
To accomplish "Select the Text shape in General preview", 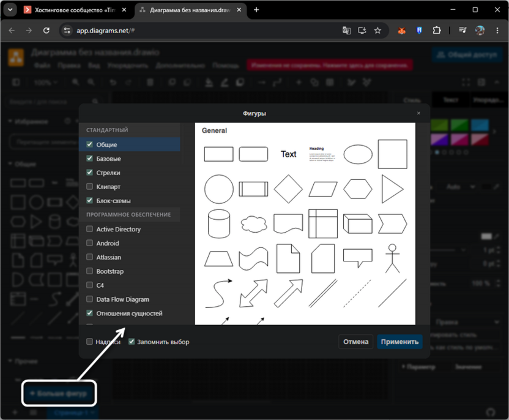I will (x=288, y=154).
